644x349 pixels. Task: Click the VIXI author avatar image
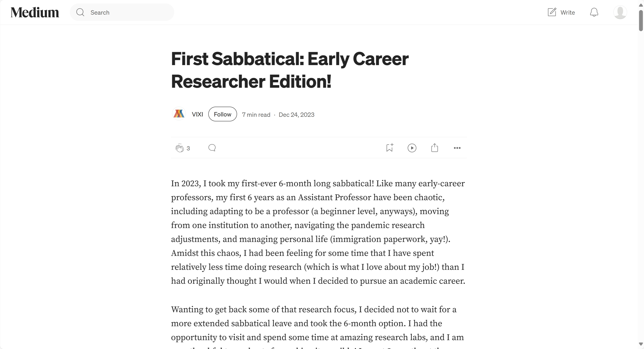(179, 114)
